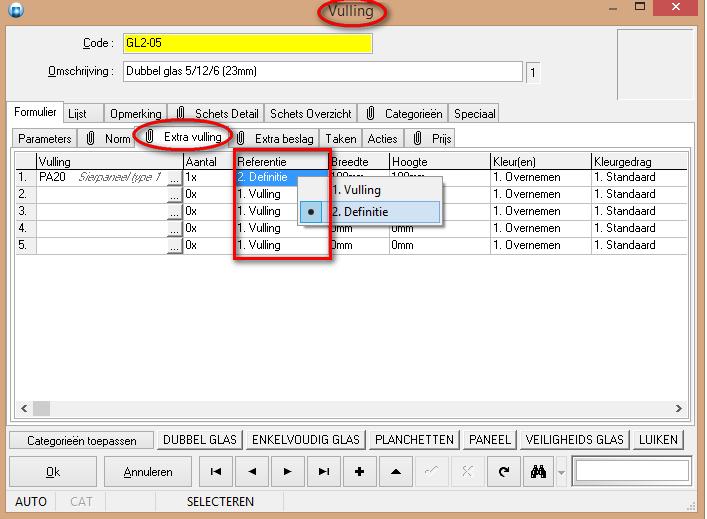707x519 pixels.
Task: Go to previous record arrow
Action: click(x=252, y=472)
